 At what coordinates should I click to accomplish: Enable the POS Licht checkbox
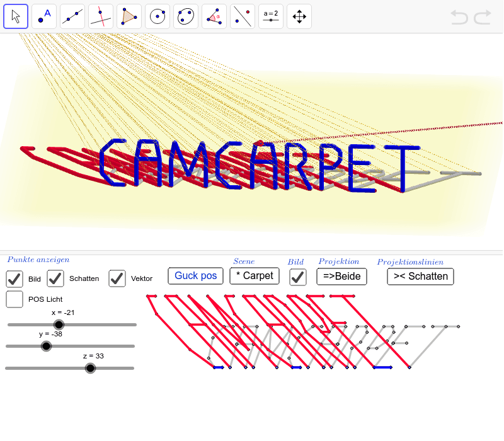coord(14,299)
